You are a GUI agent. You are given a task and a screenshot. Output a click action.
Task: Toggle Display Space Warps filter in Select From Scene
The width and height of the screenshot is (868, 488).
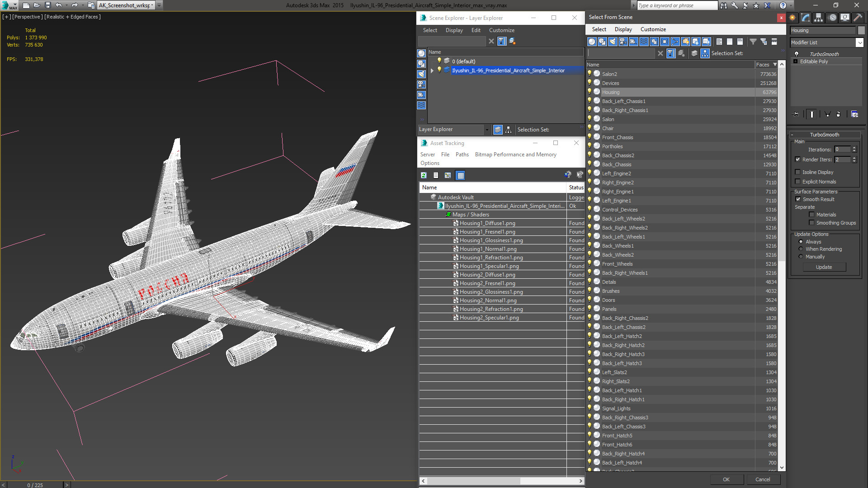point(644,42)
